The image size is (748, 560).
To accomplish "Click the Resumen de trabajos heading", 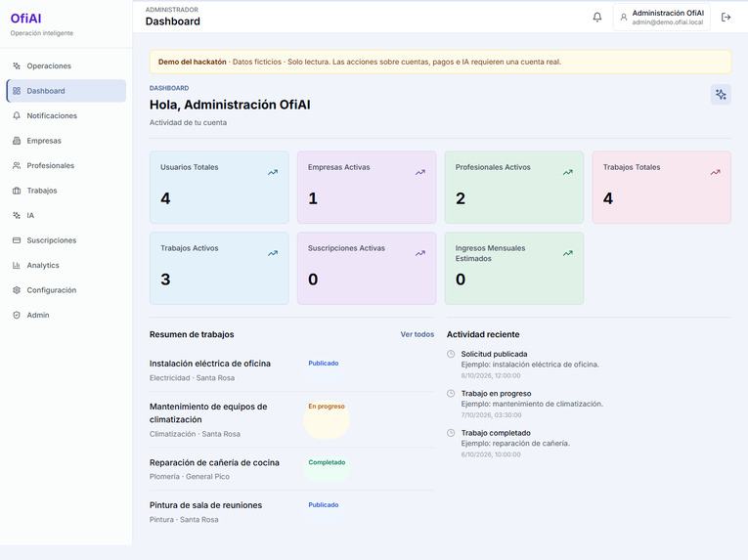I will click(192, 334).
